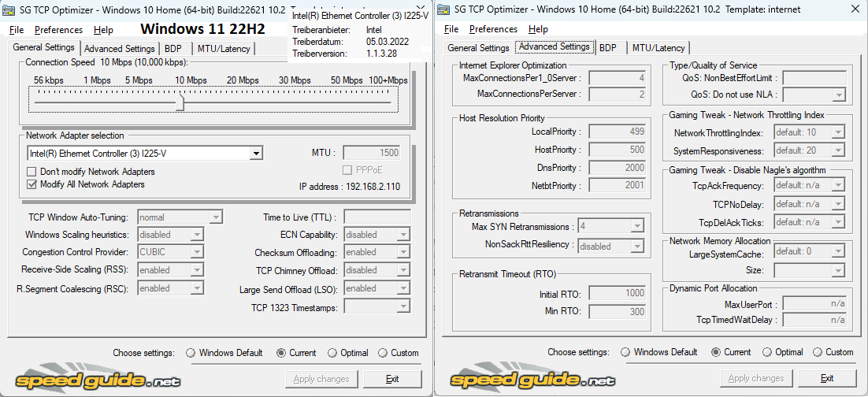This screenshot has width=868, height=397.
Task: Open Help menu in right window
Action: click(x=538, y=29)
